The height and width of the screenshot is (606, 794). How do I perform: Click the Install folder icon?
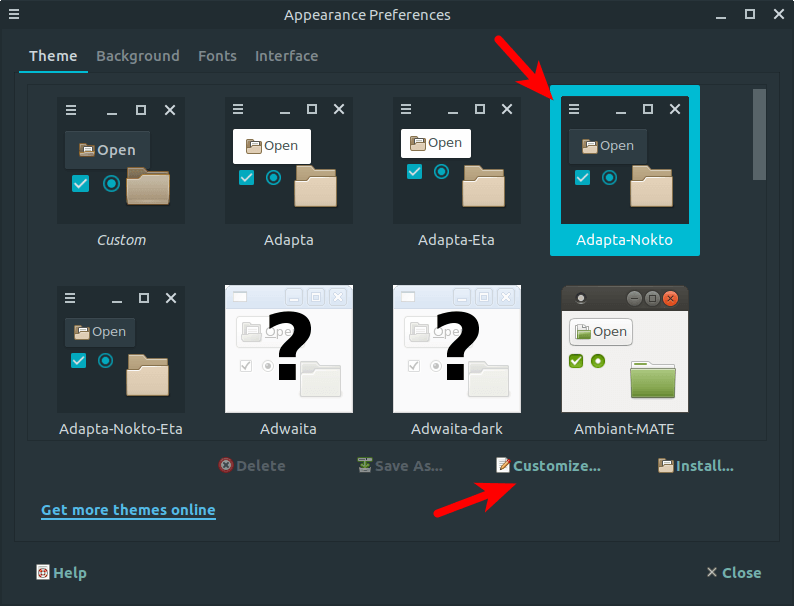(x=666, y=466)
